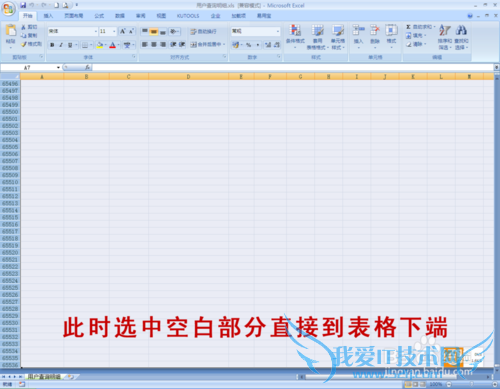Apply the red font color
This screenshot has width=500, height=389.
pos(113,45)
